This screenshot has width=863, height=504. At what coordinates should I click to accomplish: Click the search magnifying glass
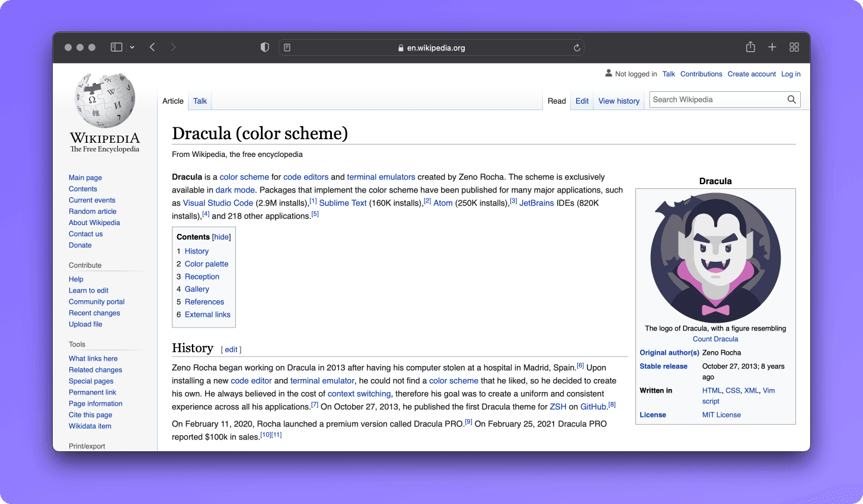pyautogui.click(x=792, y=99)
